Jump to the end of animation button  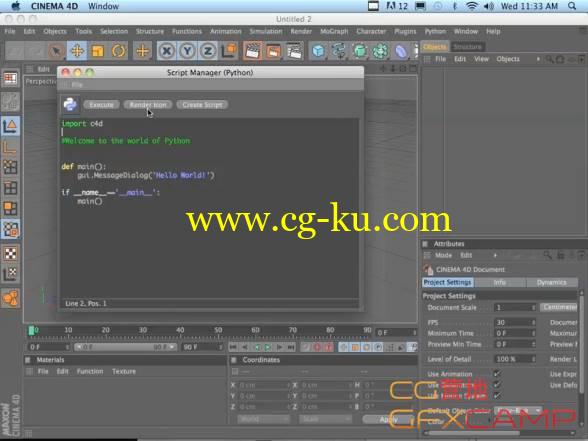point(291,347)
